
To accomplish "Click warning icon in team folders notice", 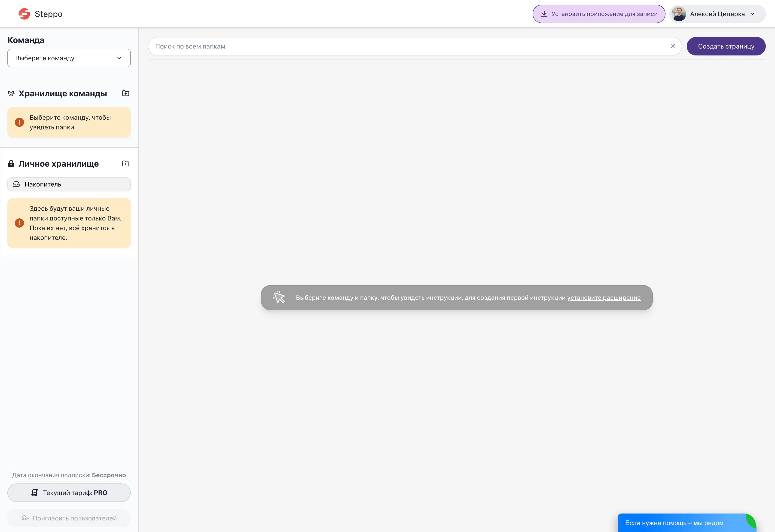I will coord(19,122).
